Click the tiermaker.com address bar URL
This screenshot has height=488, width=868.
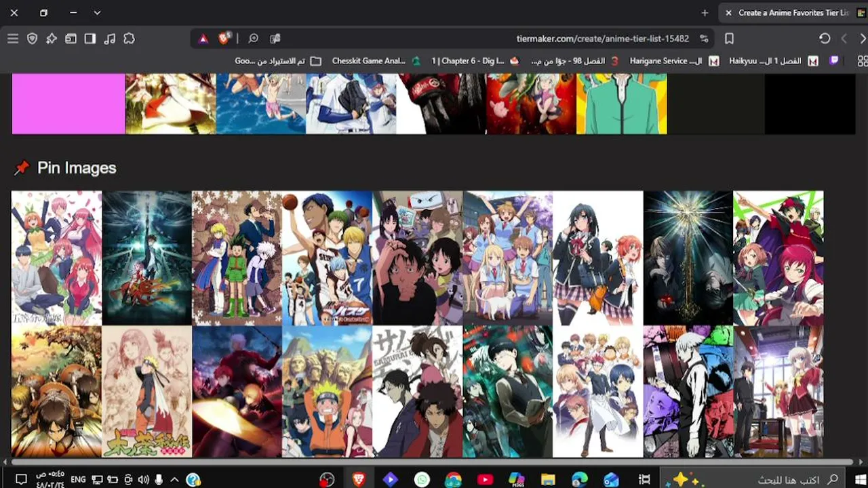[x=602, y=39]
